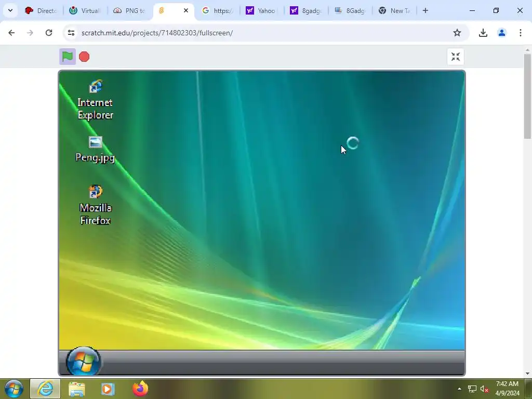Open a new browser tab
This screenshot has width=532, height=399.
click(x=425, y=10)
